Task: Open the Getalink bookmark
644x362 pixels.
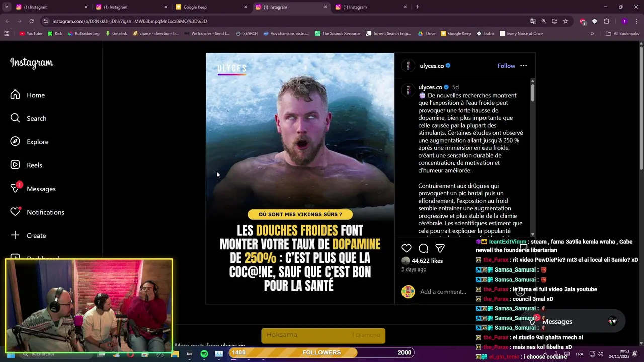Action: click(x=116, y=34)
